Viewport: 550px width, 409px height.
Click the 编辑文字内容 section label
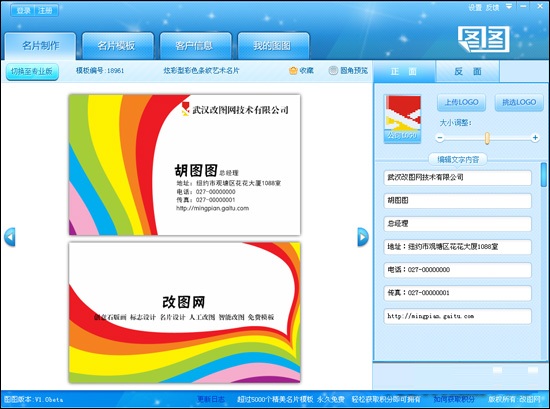458,160
